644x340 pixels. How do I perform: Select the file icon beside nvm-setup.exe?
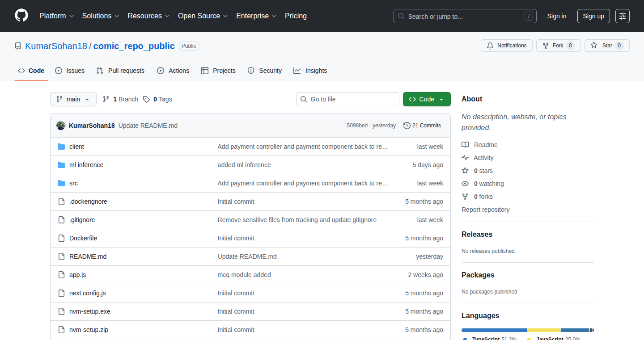point(61,311)
